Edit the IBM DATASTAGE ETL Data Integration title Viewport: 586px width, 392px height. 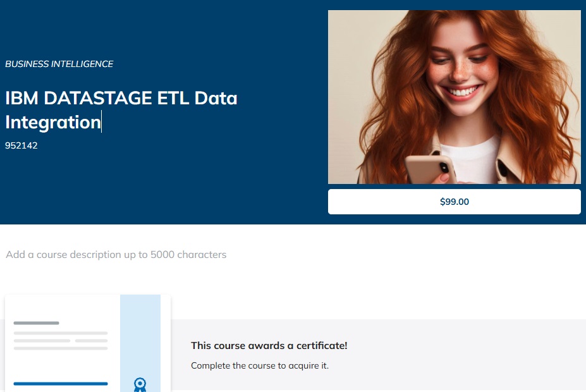pos(121,110)
